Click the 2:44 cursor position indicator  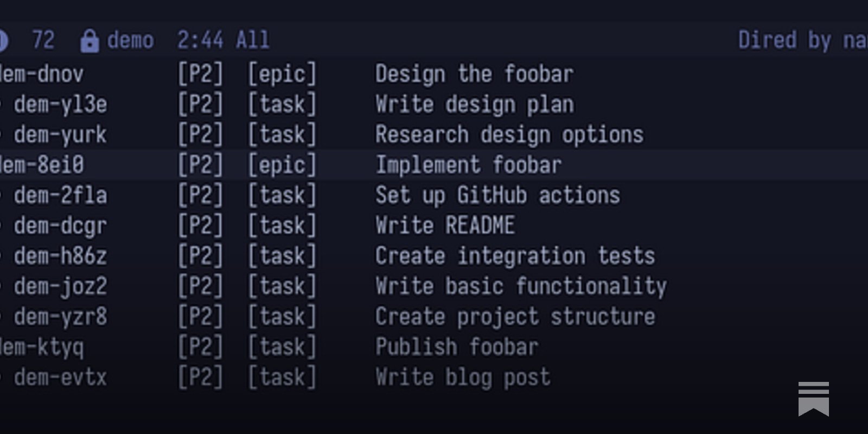click(200, 41)
